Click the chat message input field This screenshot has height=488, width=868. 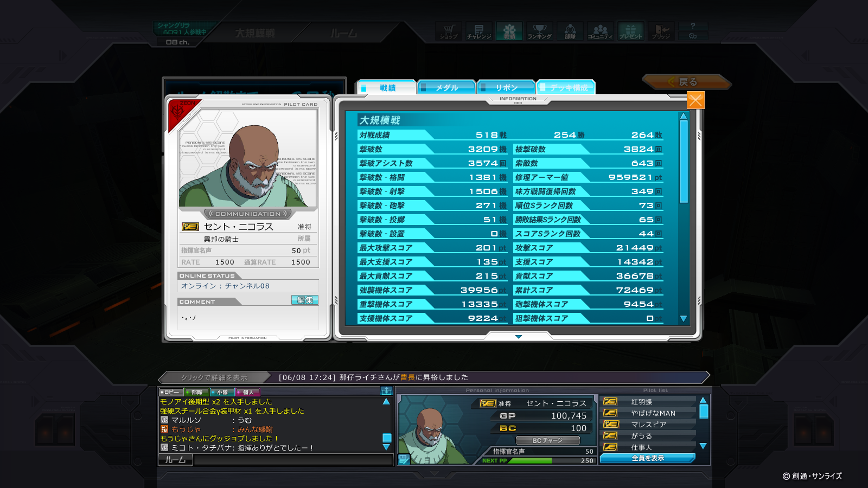tap(293, 460)
